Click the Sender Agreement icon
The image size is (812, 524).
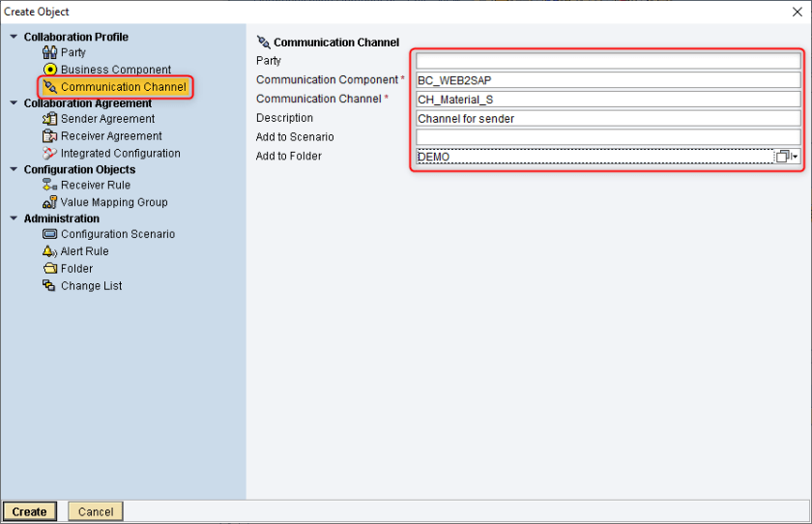pos(50,119)
